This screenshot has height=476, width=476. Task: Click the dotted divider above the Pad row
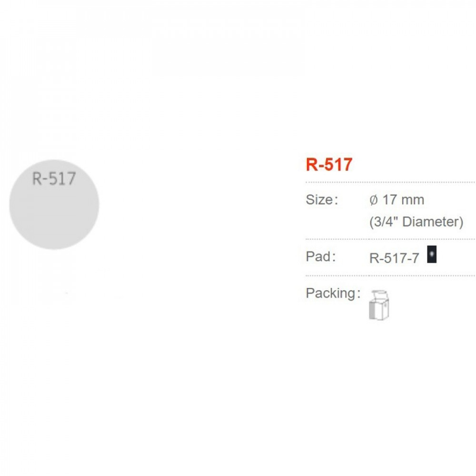389,239
